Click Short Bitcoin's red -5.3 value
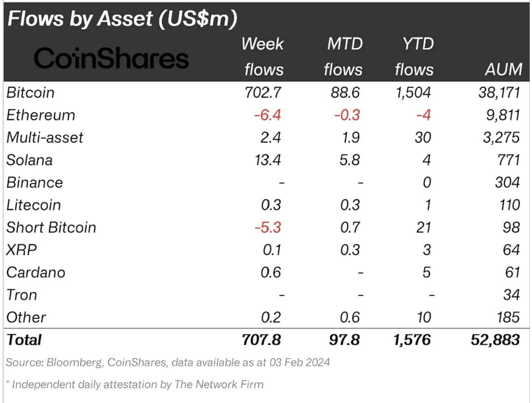 click(267, 228)
